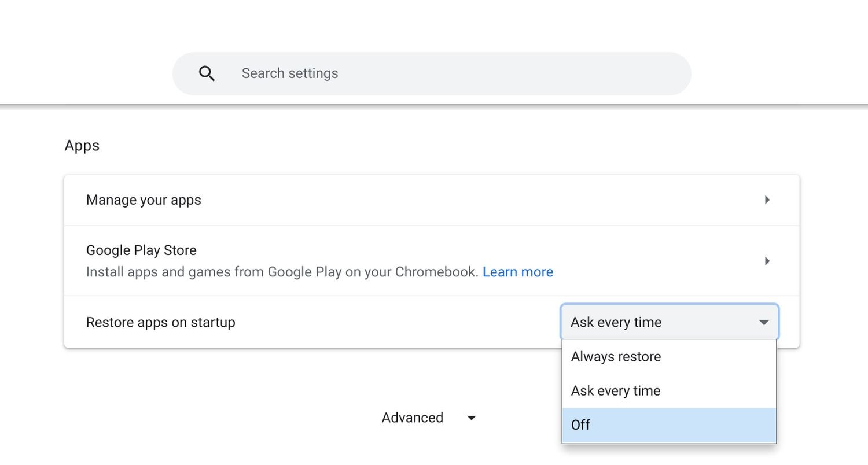Click the arrow beside Google Play Store
Screen dimensions: 868x465
pos(767,261)
